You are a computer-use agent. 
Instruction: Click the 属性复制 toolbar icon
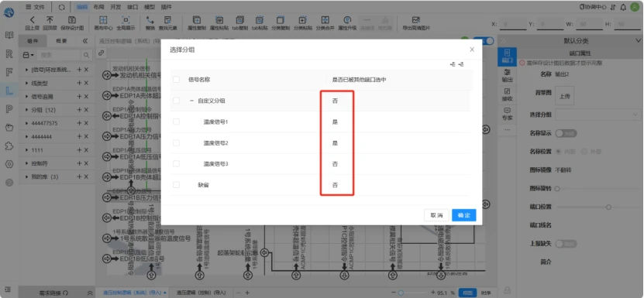point(197,20)
